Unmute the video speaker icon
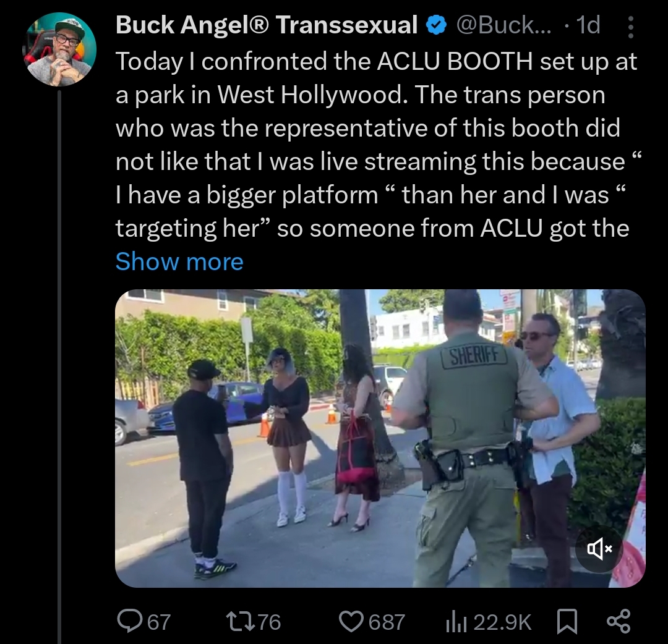This screenshot has height=644, width=668. (600, 549)
